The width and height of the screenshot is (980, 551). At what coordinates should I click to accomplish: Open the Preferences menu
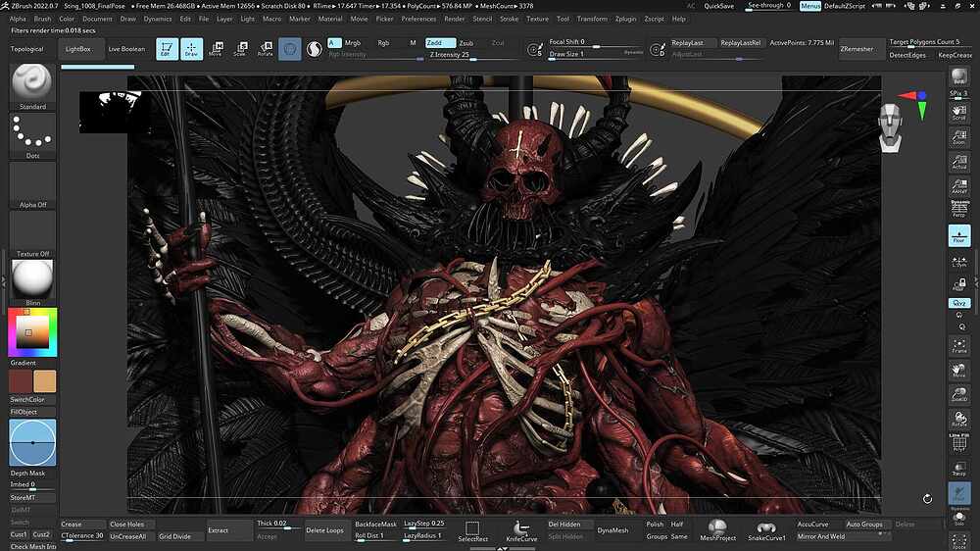coord(418,19)
